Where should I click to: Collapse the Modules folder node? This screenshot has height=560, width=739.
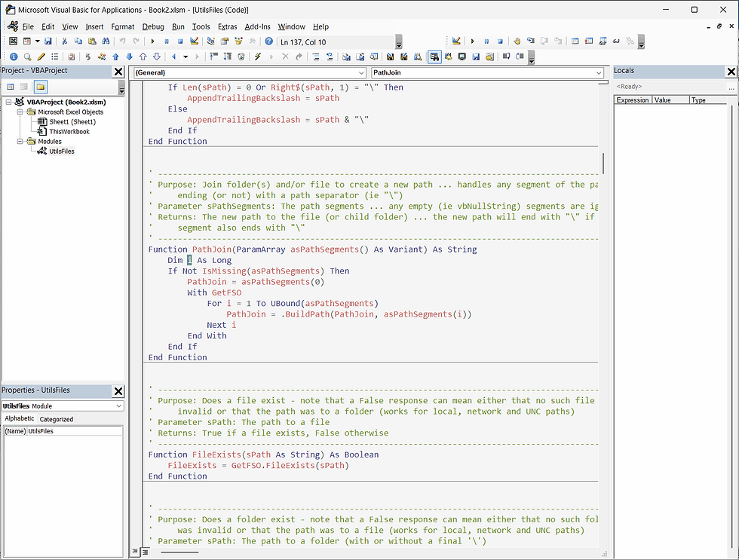[x=20, y=141]
